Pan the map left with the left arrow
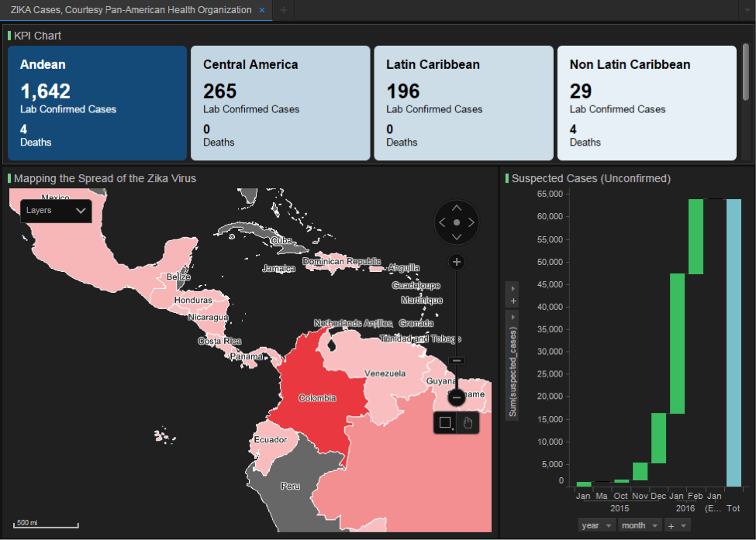This screenshot has width=756, height=540. (442, 222)
